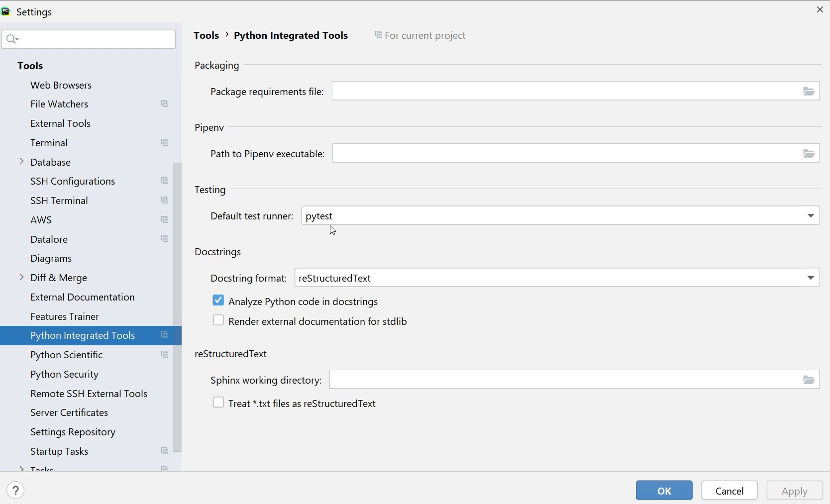Enable Treat *.txt files as reStructuredText
The width and height of the screenshot is (830, 504).
click(218, 403)
